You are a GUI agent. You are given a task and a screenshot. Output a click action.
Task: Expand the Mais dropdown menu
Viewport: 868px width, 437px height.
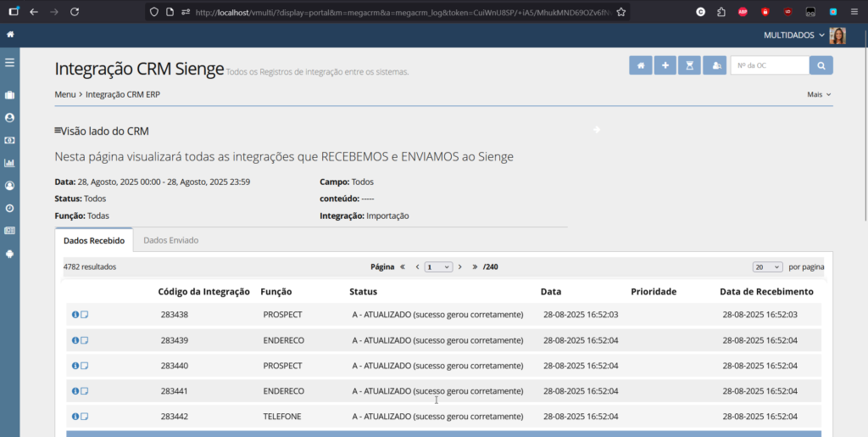coord(819,95)
